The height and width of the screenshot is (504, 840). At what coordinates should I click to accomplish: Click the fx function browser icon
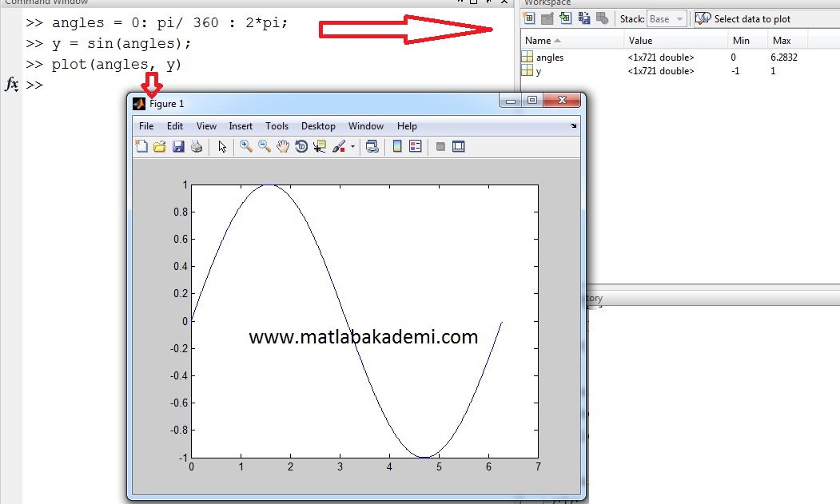tap(11, 84)
